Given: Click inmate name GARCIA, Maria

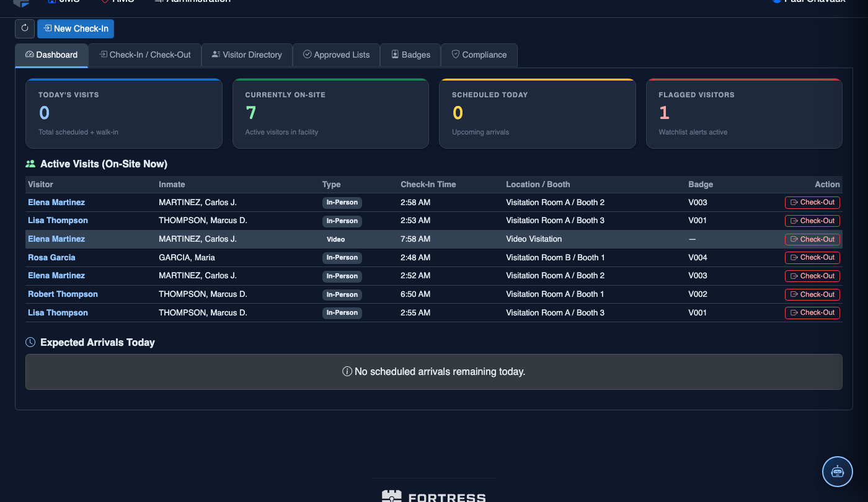Looking at the screenshot, I should click(x=187, y=257).
